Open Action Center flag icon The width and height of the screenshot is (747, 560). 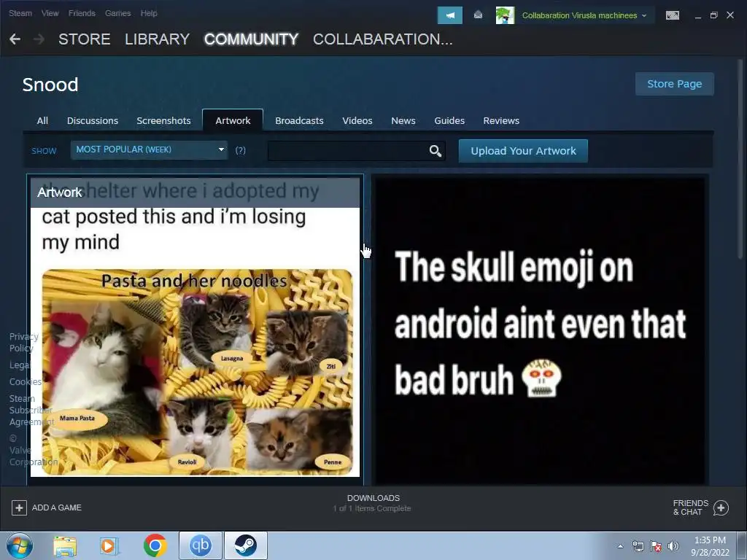pyautogui.click(x=656, y=546)
